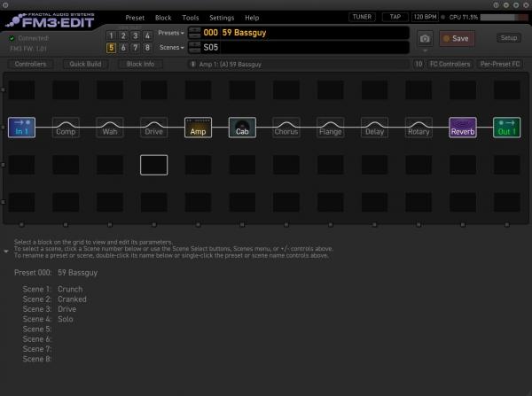This screenshot has height=396, width=532.
Task: Open the Block menu
Action: coord(163,18)
